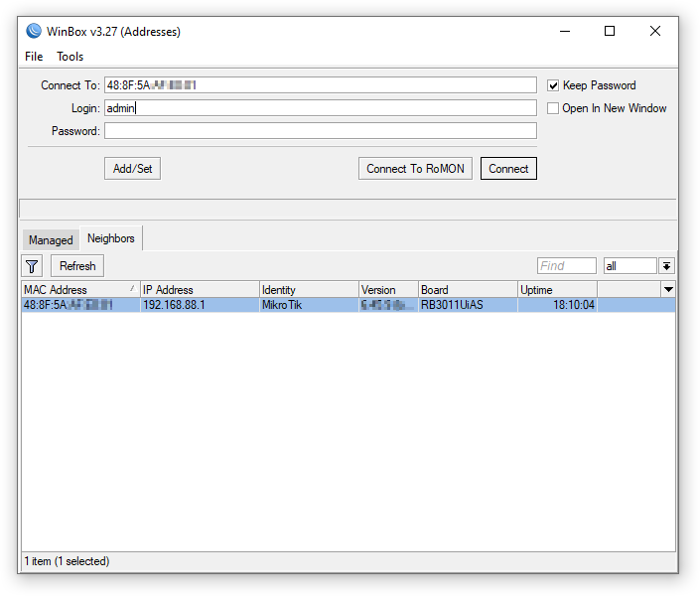Screen dimensions: 700x596
Task: Select the Neighbors tab
Action: [x=111, y=238]
